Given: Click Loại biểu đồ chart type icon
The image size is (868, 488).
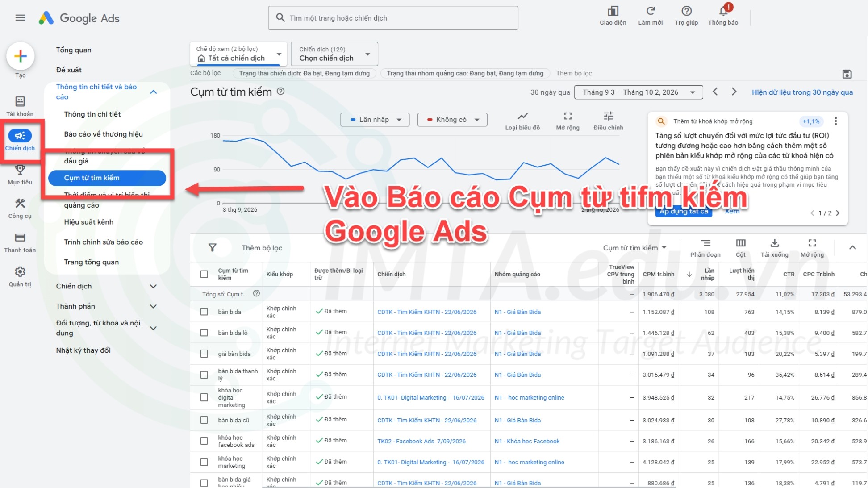Looking at the screenshot, I should click(x=522, y=117).
